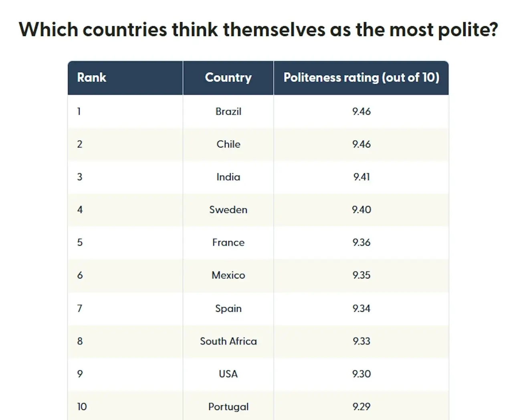The height and width of the screenshot is (420, 513).
Task: Select the Spain cell
Action: tap(228, 309)
